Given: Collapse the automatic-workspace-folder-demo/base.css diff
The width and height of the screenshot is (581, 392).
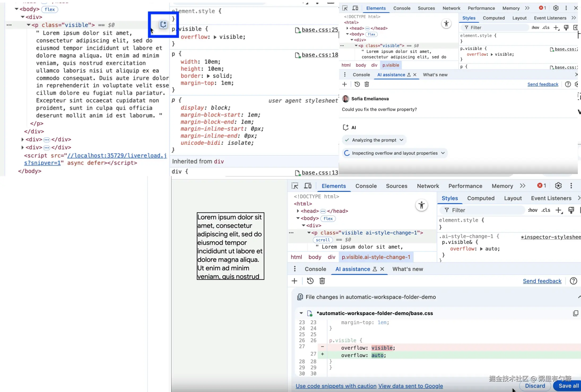Looking at the screenshot, I should click(301, 313).
